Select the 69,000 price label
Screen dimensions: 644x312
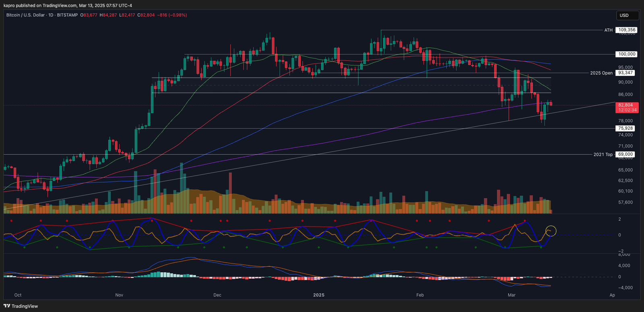click(x=625, y=154)
